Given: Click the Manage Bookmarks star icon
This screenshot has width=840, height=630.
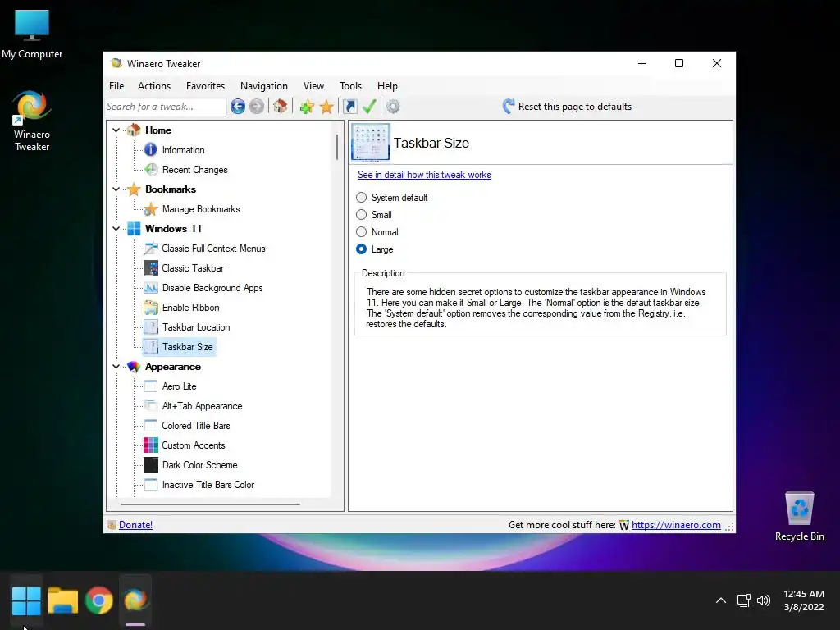Looking at the screenshot, I should pos(151,209).
